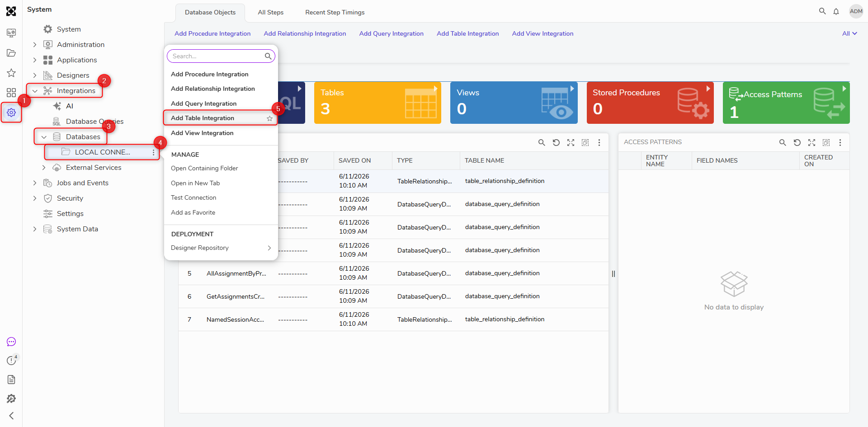Open more options for Access Patterns panel
Viewport: 868px width, 427px height.
tap(840, 142)
